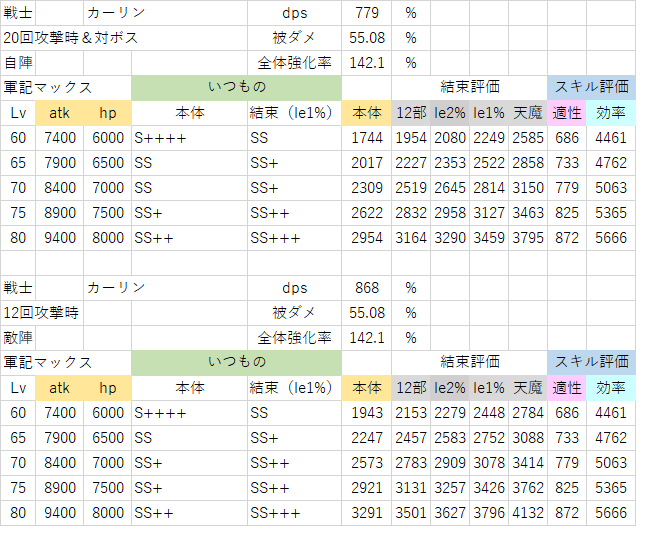Select the 12部 value 1954
This screenshot has height=544, width=652.
coord(411,138)
